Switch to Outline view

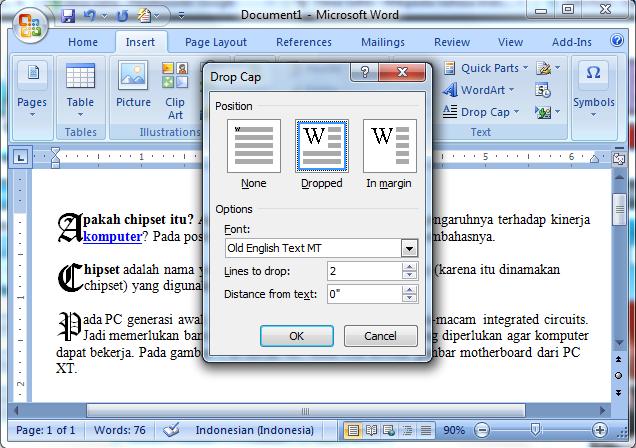point(407,430)
